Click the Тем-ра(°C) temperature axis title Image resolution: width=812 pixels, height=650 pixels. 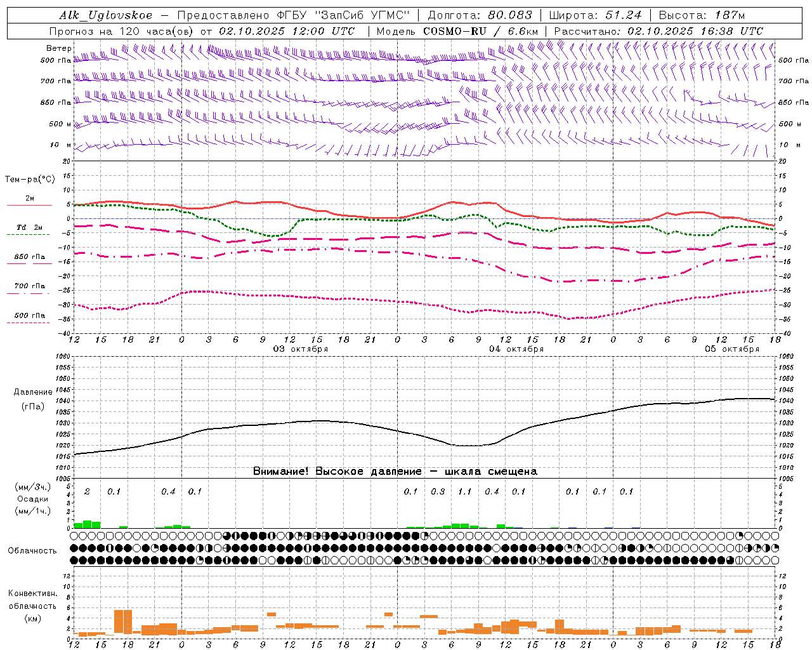pyautogui.click(x=30, y=180)
